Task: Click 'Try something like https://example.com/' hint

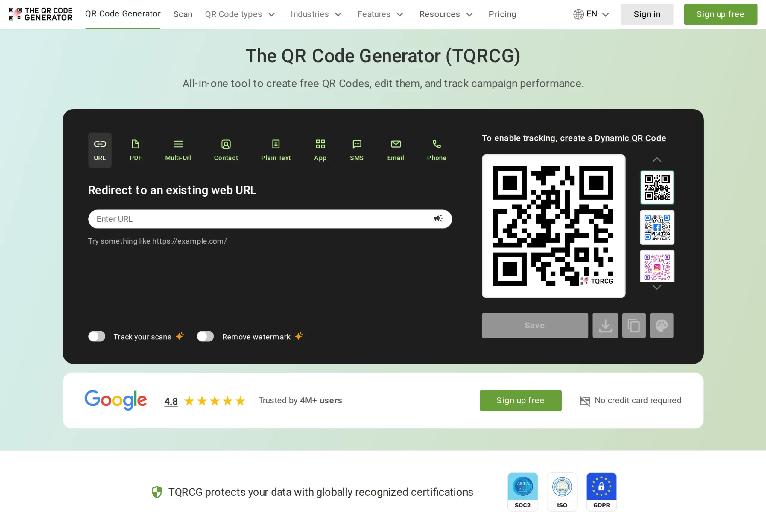Action: [157, 241]
